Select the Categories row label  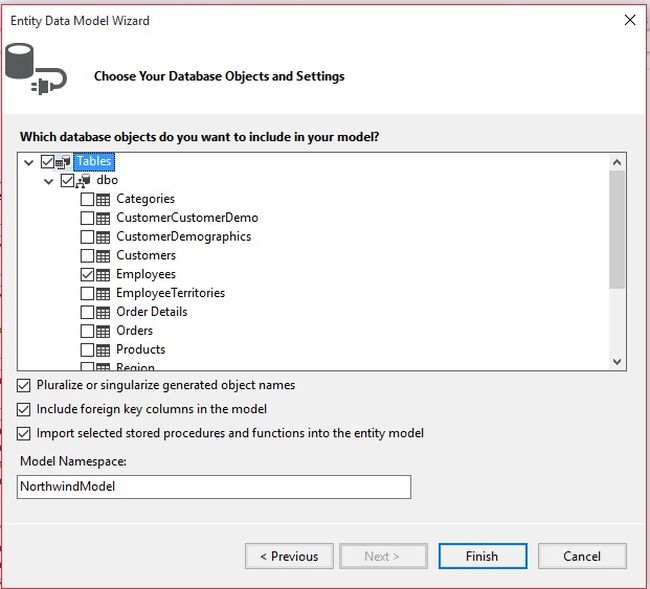(146, 199)
